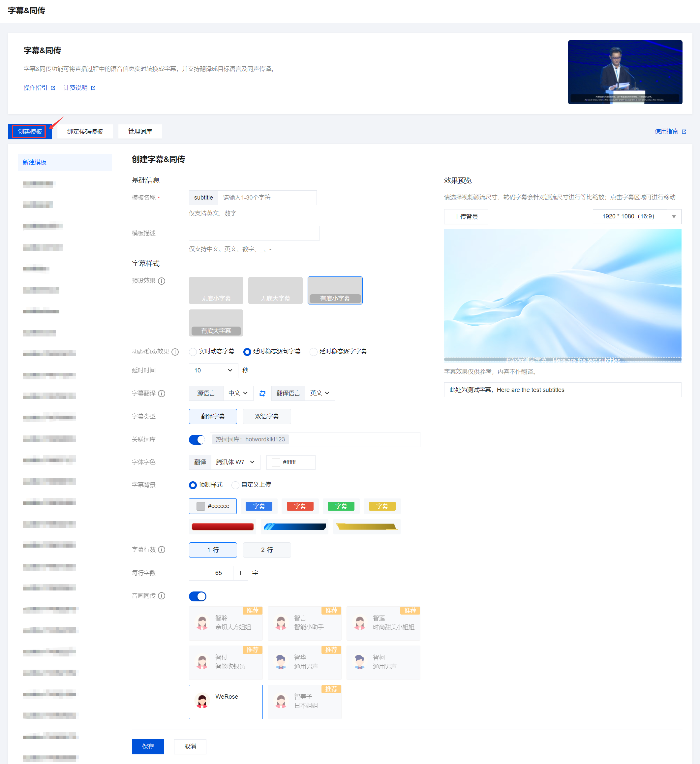Click info icon beside 音画同传
Viewport: 700px width, 764px height.
pos(162,596)
